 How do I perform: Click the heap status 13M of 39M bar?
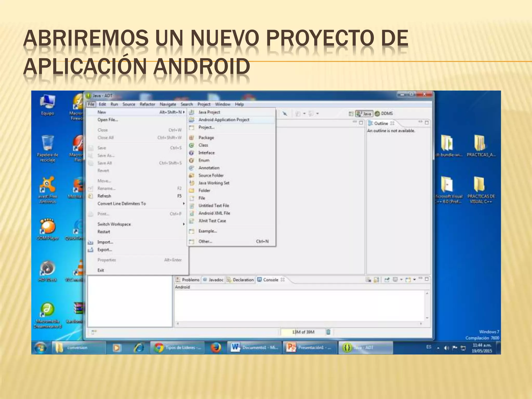[303, 332]
